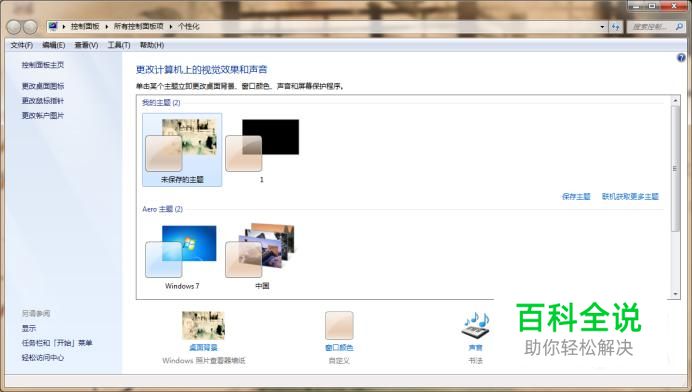Viewport: 692px width, 392px height.
Task: Click the 书法 caption under sounds
Action: tap(476, 361)
